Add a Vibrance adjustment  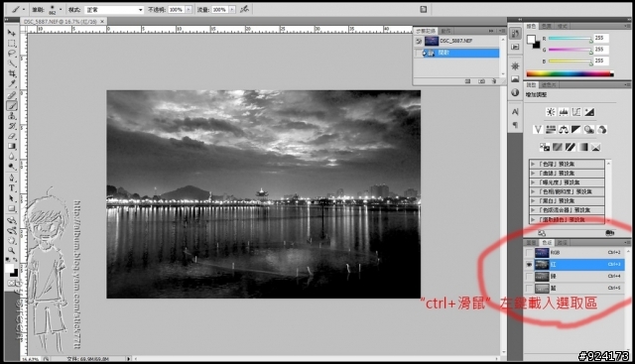click(x=538, y=130)
